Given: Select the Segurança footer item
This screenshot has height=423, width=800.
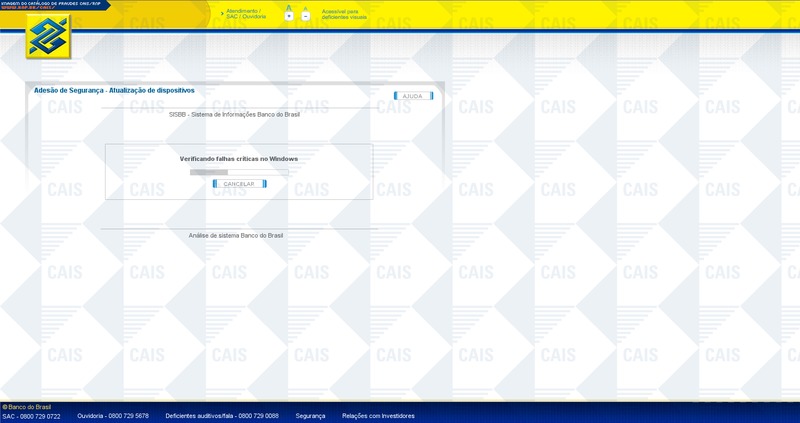Looking at the screenshot, I should click(310, 416).
